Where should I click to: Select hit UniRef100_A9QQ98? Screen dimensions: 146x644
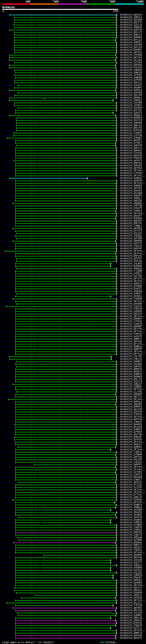(131, 186)
